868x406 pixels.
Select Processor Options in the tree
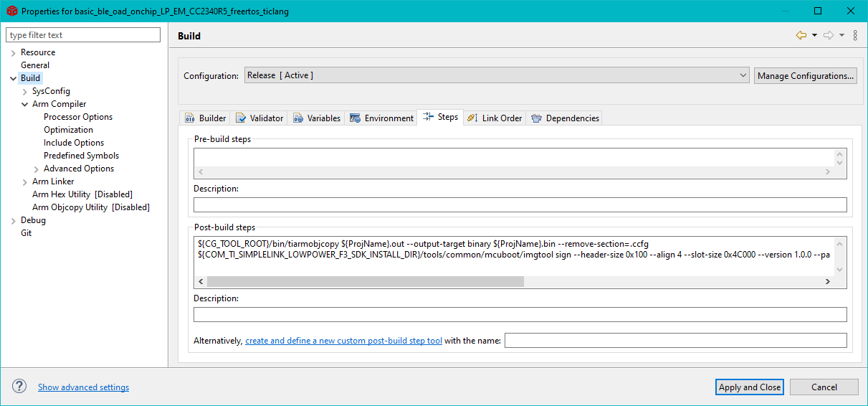click(78, 117)
